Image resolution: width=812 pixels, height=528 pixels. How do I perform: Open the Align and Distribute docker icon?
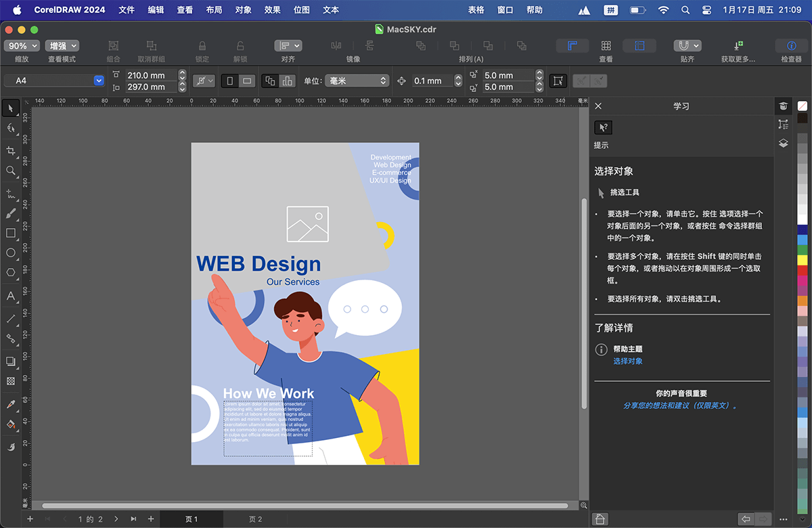pos(784,125)
